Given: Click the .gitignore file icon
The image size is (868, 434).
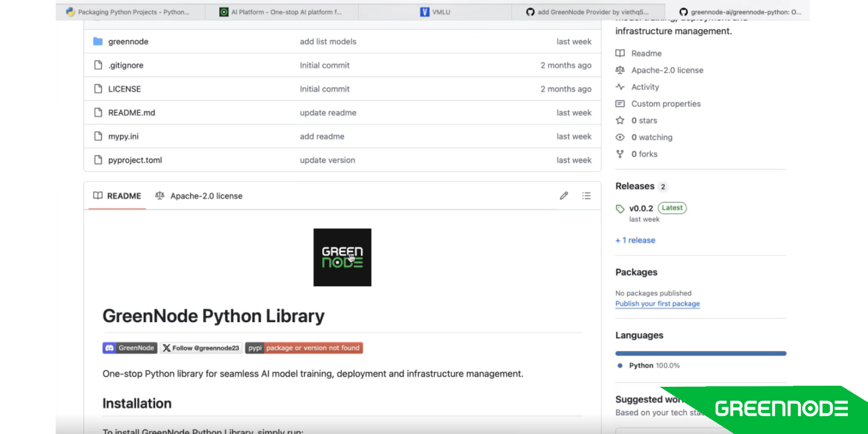Looking at the screenshot, I should coord(98,65).
